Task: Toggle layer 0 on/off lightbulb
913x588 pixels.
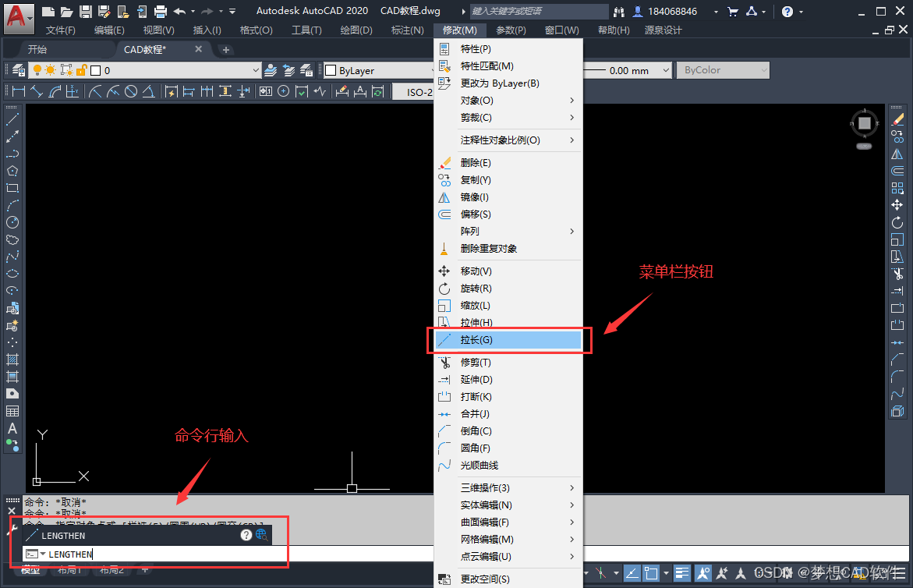Action: 37,70
